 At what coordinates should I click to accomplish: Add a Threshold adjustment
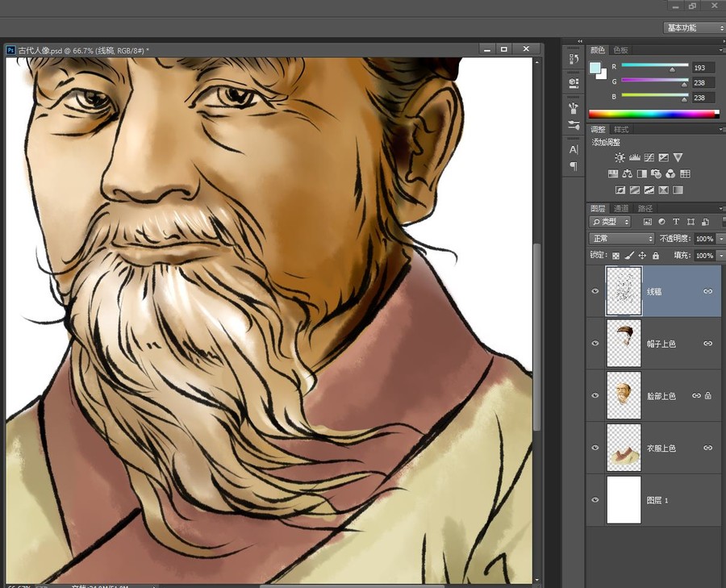coord(649,190)
